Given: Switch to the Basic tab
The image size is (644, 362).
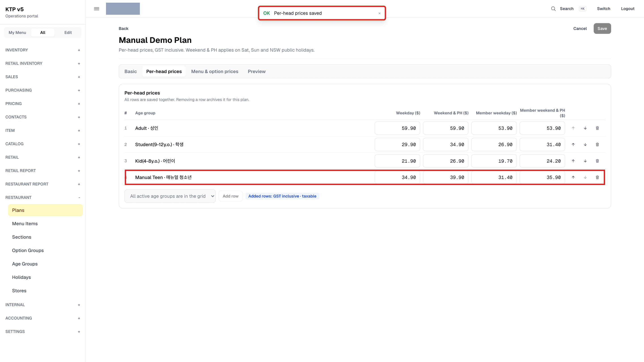Looking at the screenshot, I should 131,72.
